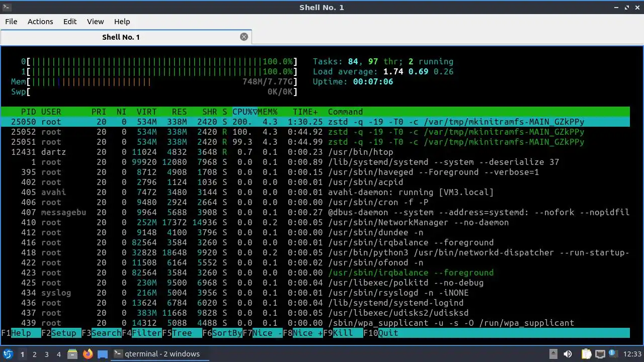Sort by the VIRT column header
Image resolution: width=644 pixels, height=362 pixels.
click(x=147, y=112)
